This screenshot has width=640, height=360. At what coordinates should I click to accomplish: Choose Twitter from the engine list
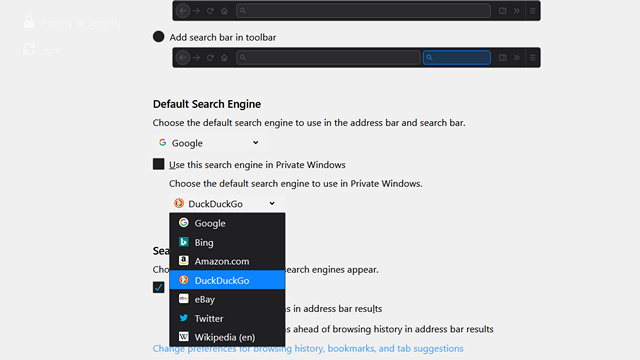click(x=227, y=318)
